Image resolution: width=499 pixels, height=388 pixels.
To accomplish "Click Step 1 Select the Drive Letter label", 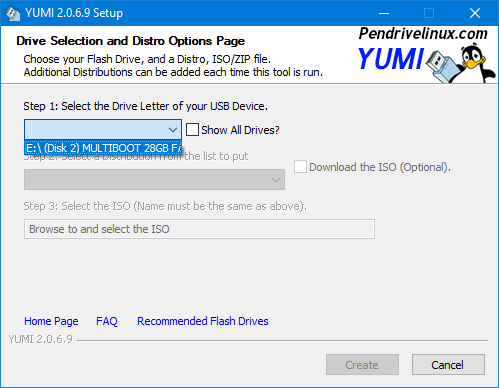I will pyautogui.click(x=145, y=106).
